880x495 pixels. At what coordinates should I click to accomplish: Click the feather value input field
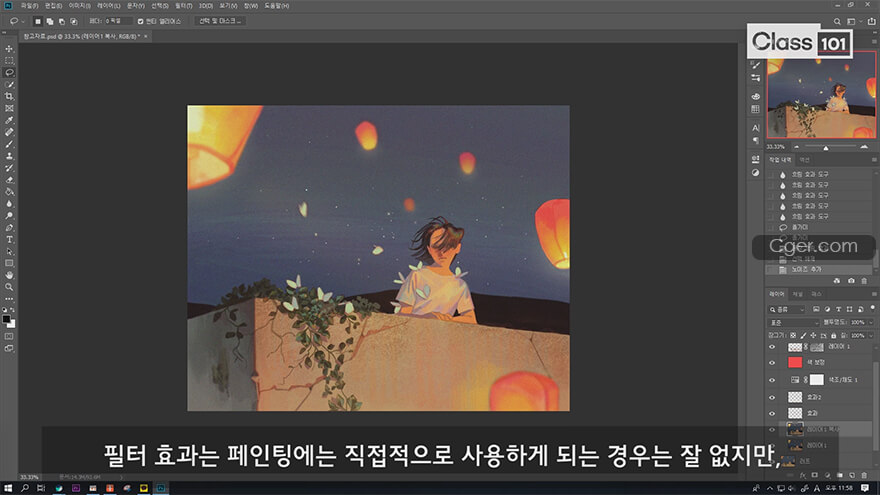tap(118, 21)
